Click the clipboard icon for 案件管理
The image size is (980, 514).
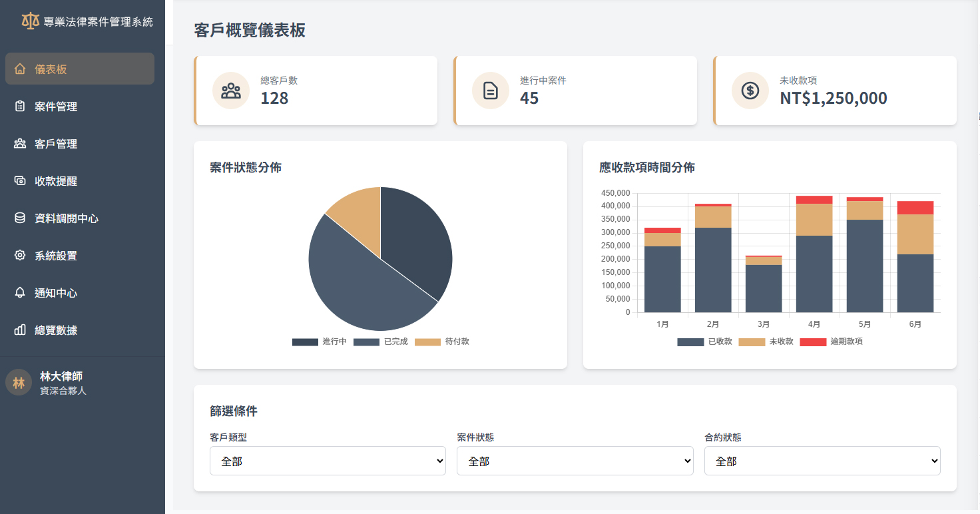(20, 107)
